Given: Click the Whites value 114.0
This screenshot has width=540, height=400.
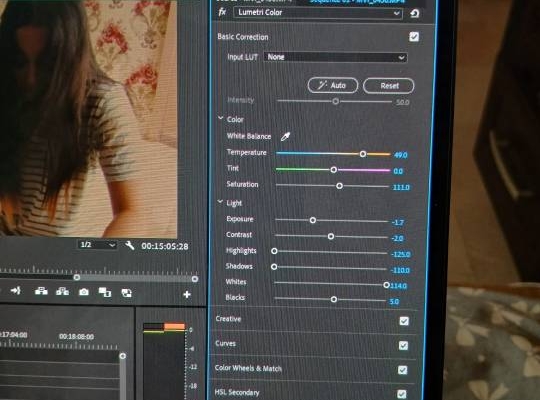Looking at the screenshot, I should click(398, 286).
